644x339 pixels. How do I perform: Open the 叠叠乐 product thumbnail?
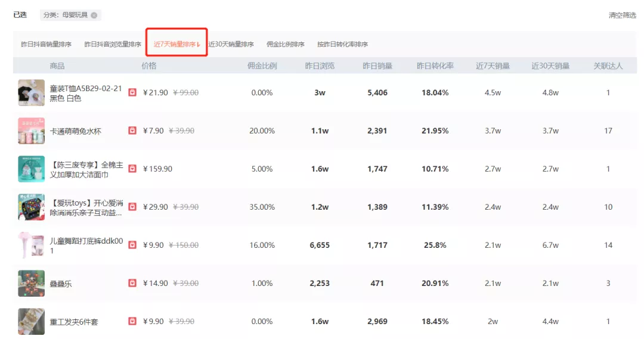coord(31,284)
